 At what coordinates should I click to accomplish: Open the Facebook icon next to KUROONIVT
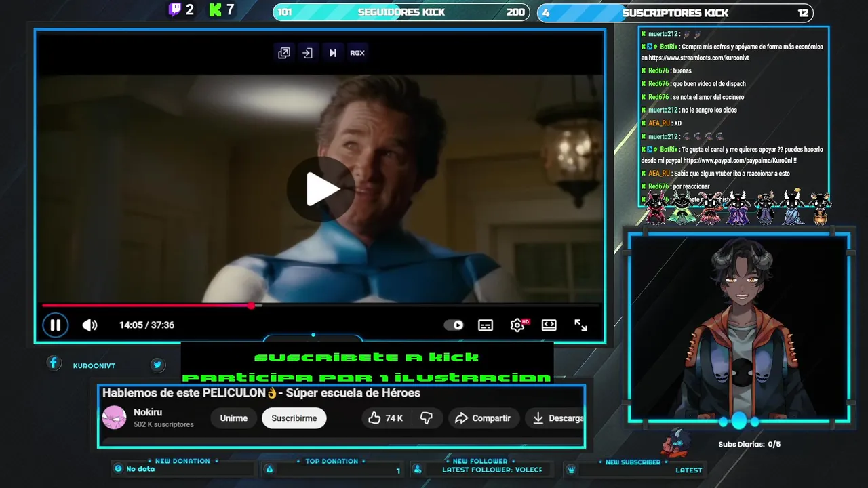pos(54,363)
